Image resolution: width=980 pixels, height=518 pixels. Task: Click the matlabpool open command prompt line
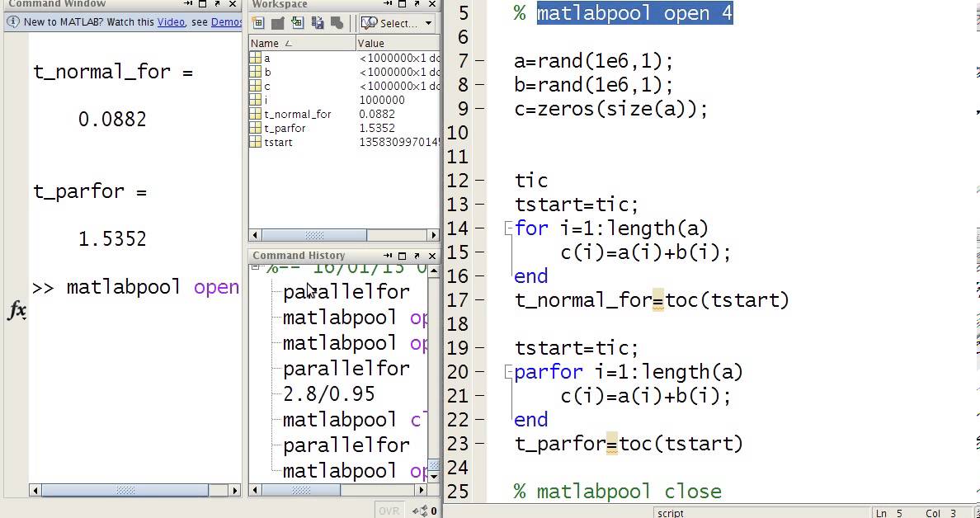point(135,287)
